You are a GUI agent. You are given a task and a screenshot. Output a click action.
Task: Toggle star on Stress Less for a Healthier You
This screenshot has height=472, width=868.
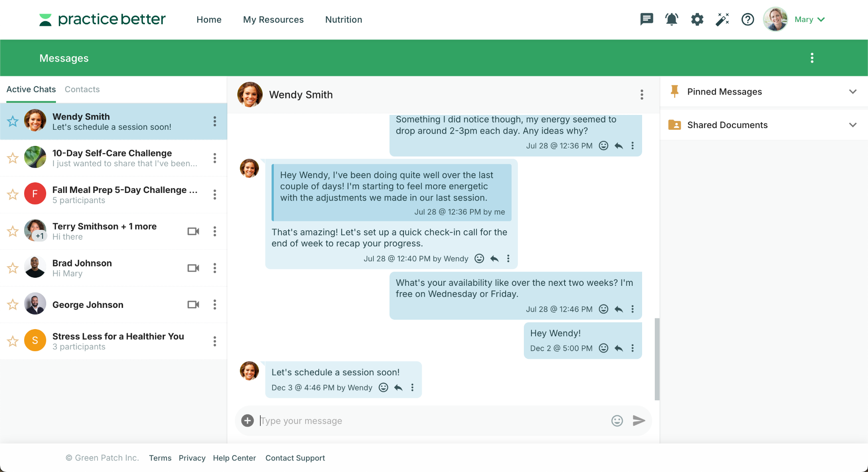click(x=13, y=341)
